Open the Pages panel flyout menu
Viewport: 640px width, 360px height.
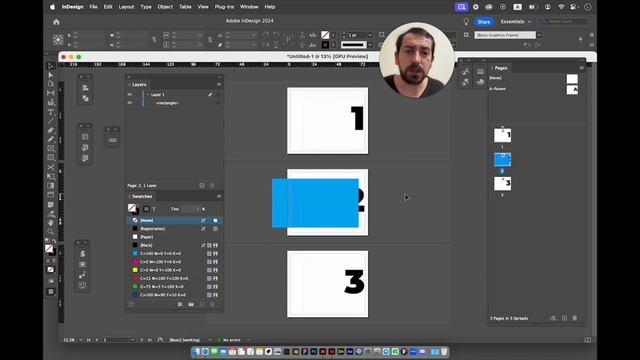pos(582,68)
